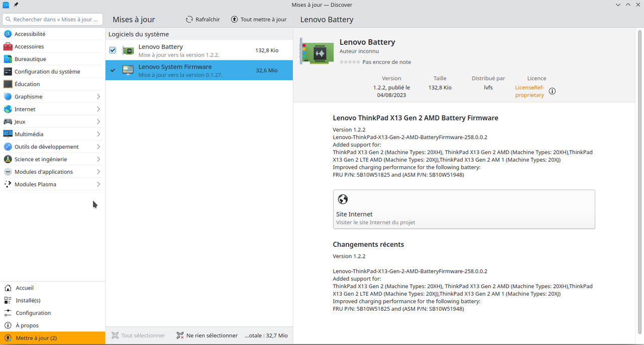Click the distributor value lvfs
The image size is (644, 345).
pos(488,87)
